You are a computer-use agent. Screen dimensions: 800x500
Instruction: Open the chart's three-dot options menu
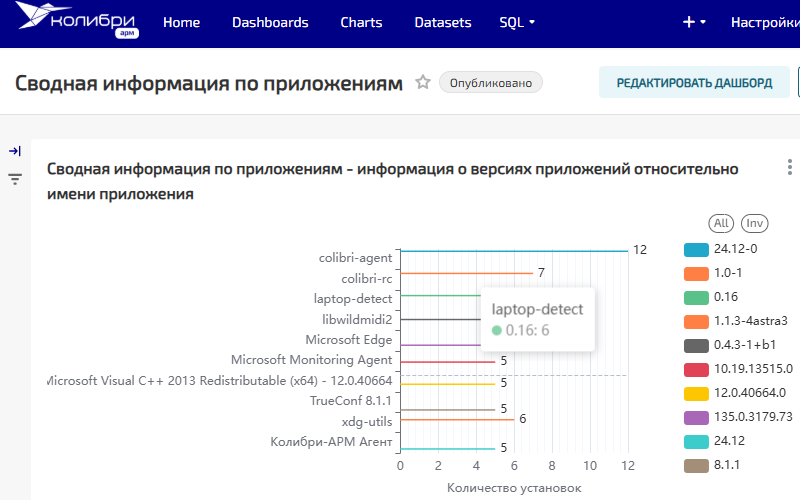[x=789, y=167]
